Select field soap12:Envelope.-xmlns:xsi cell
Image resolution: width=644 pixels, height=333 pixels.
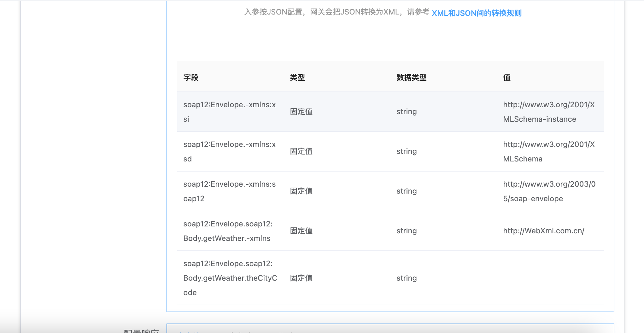(230, 112)
